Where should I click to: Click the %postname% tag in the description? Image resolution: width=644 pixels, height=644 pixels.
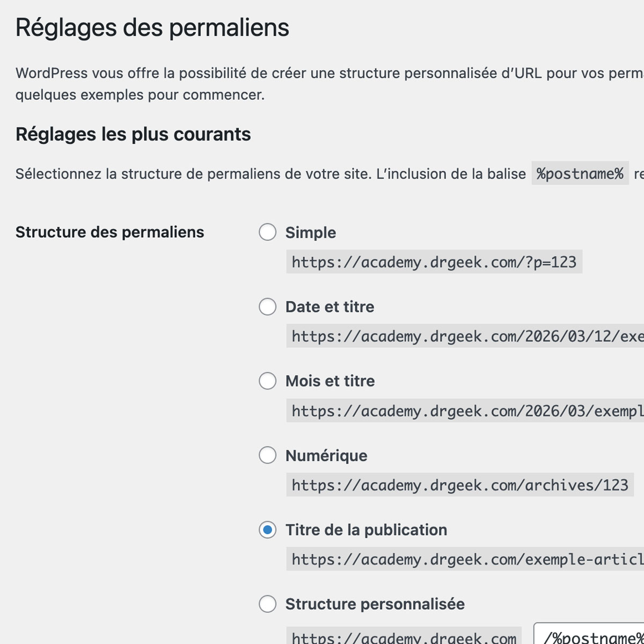[x=580, y=174]
